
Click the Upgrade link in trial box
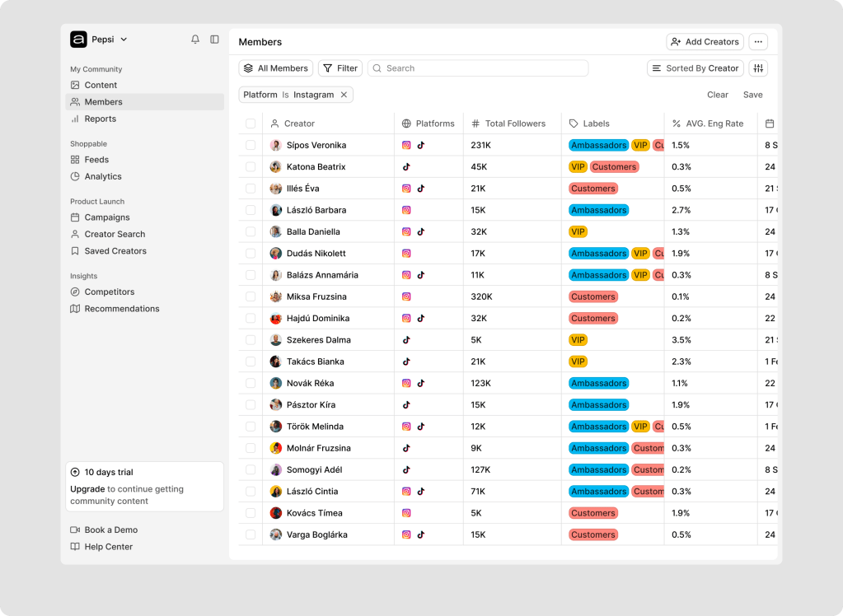tap(87, 489)
